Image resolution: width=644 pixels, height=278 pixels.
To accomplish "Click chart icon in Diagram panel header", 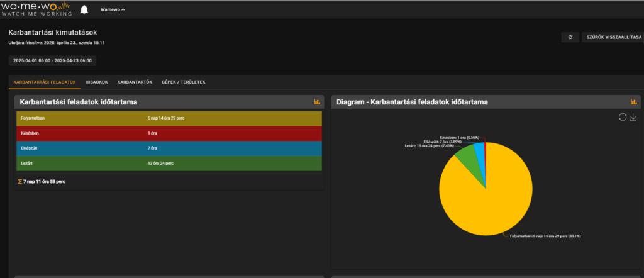I will point(634,102).
